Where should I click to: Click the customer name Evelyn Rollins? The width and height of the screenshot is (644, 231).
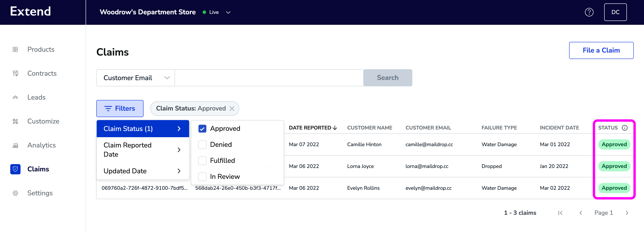tap(363, 188)
